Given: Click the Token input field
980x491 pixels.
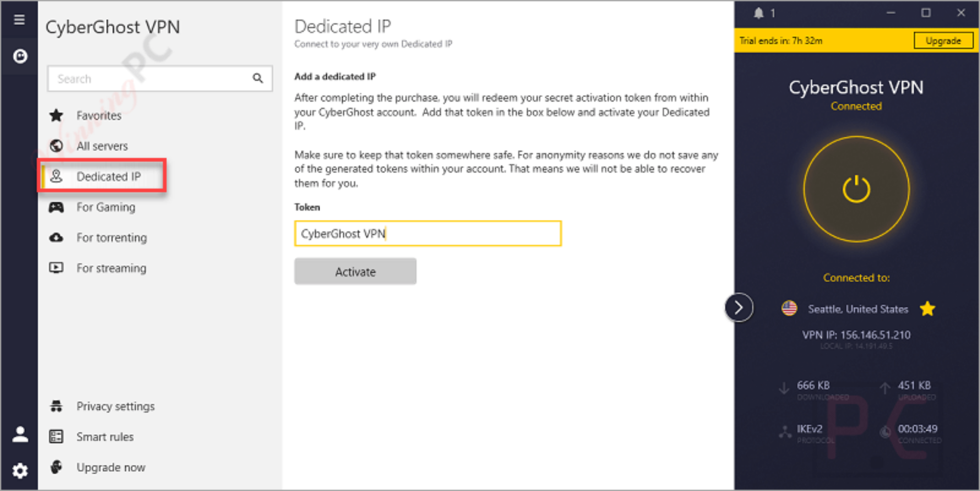Looking at the screenshot, I should click(x=428, y=233).
